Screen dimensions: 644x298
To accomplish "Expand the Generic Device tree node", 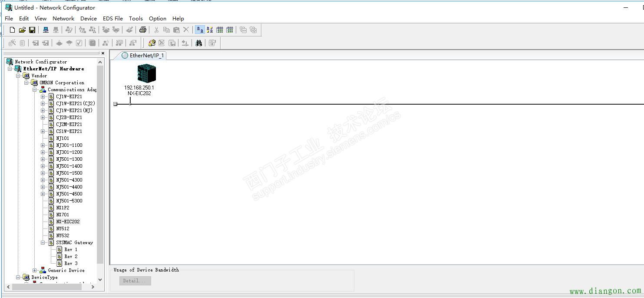I will pos(35,270).
